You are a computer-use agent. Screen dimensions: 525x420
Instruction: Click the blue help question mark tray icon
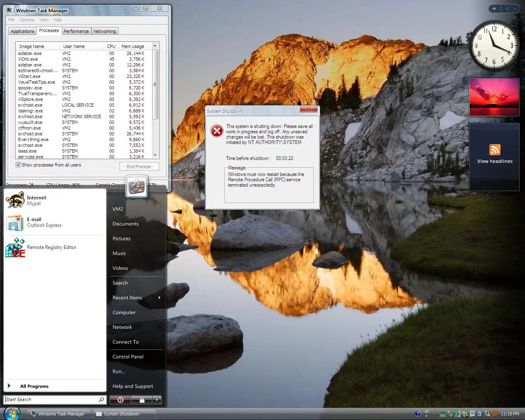tap(418, 414)
